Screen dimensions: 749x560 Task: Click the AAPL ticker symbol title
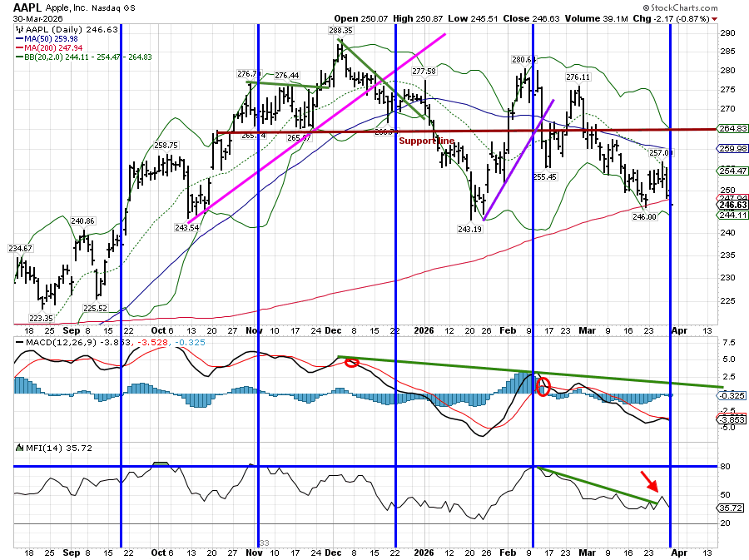point(28,6)
